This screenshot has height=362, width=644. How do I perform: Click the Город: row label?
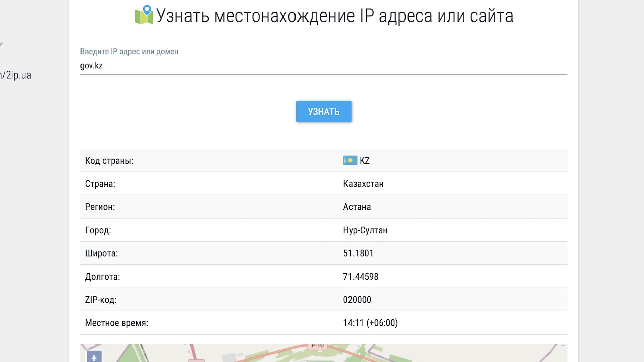coord(98,230)
